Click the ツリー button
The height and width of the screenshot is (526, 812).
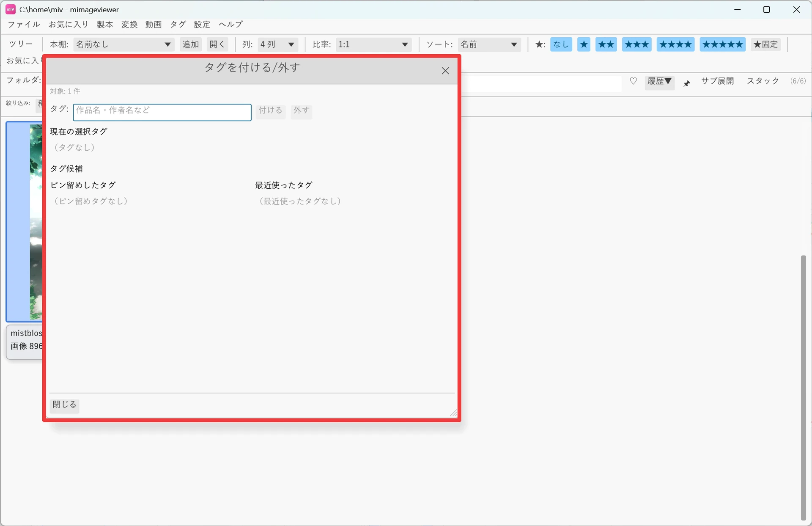coord(21,44)
